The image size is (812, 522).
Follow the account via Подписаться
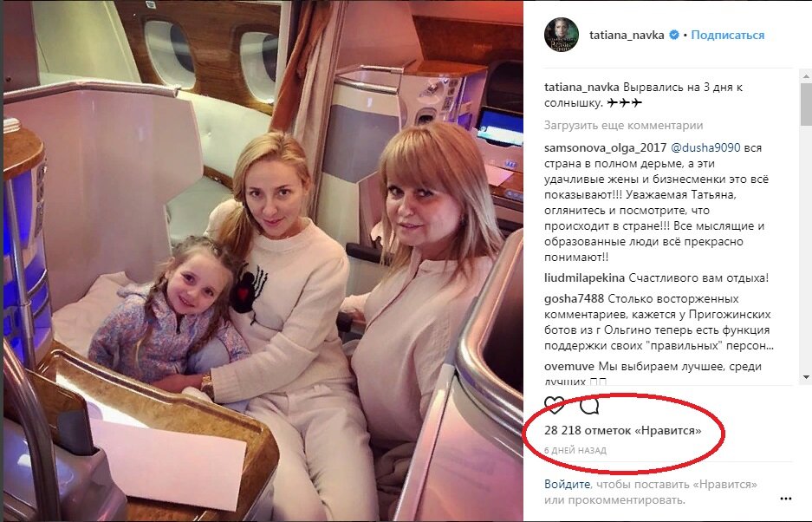tap(728, 36)
